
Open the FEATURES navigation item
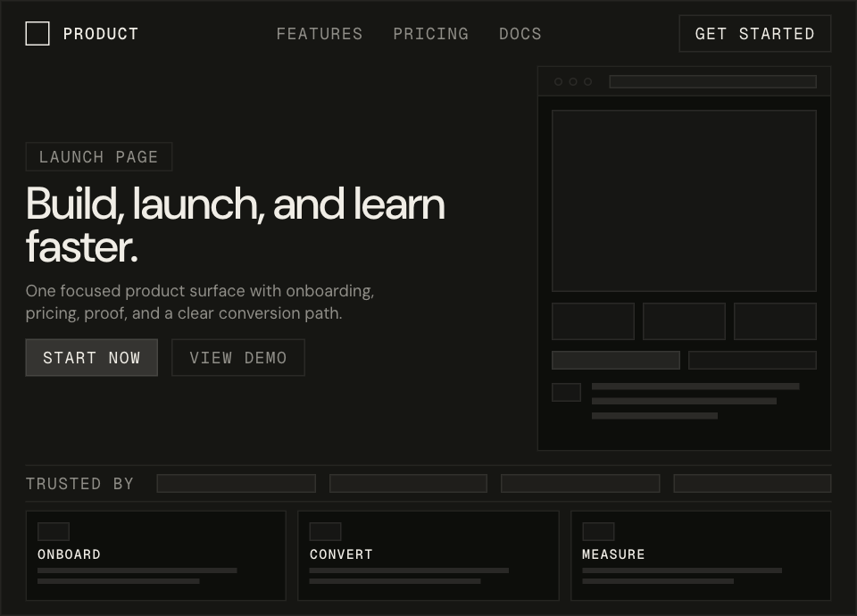320,34
